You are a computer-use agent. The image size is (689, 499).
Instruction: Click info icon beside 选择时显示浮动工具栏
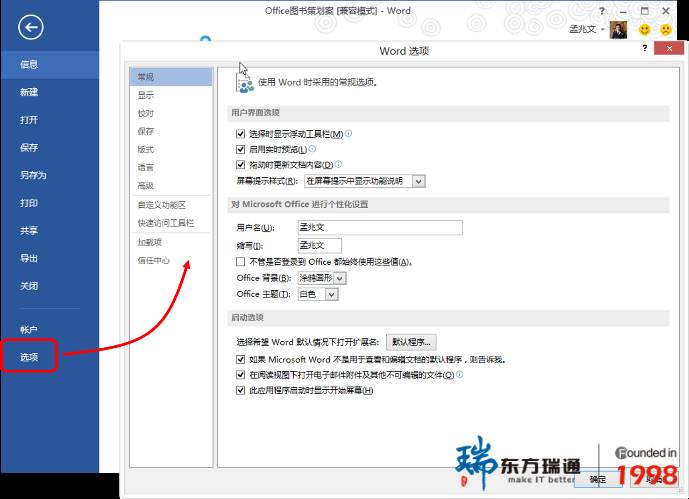coord(348,133)
